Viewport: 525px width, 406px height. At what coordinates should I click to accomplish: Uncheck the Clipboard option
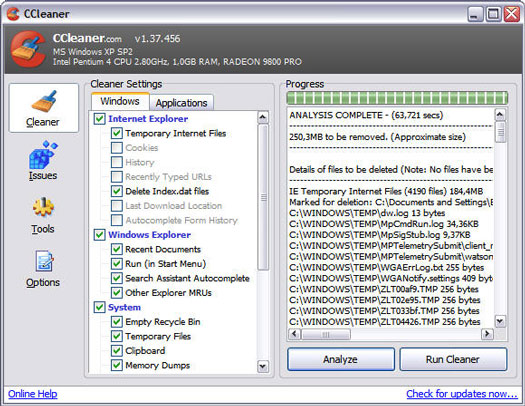click(117, 351)
